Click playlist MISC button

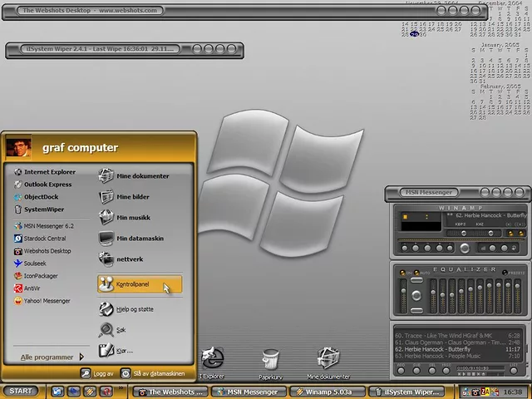(x=446, y=371)
